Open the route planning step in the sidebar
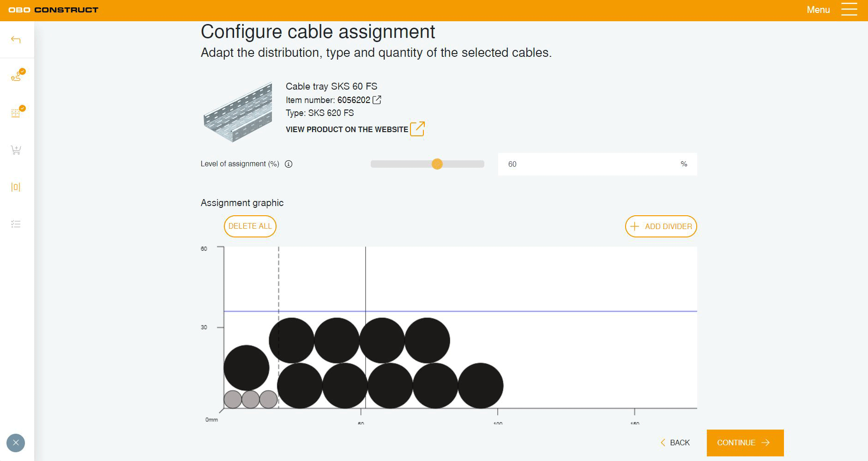868x461 pixels. (16, 76)
